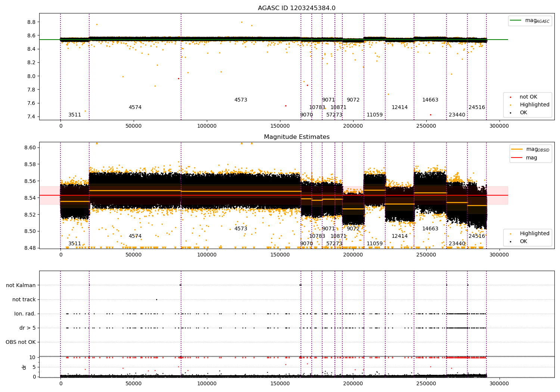
Task: Click OBSID label 10783 in top plot
Action: click(x=317, y=108)
